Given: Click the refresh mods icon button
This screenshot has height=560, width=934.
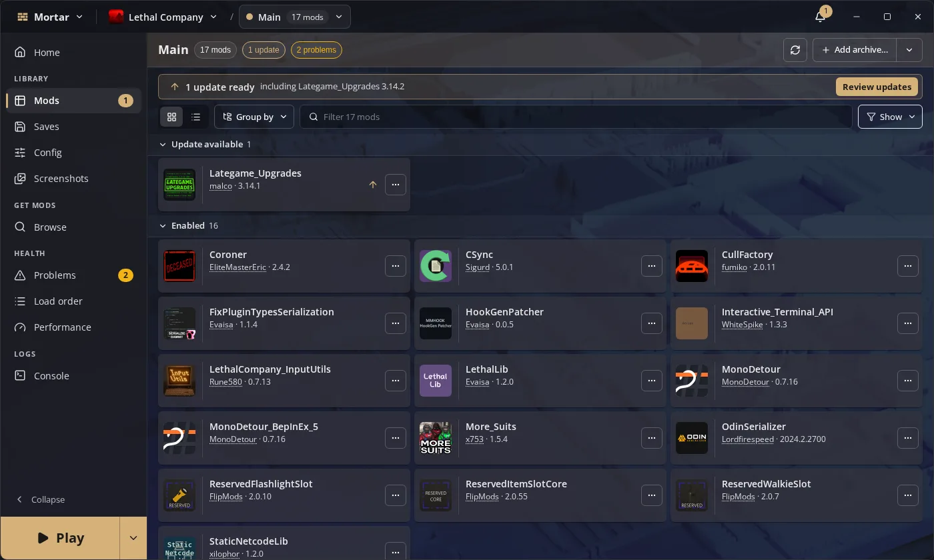Looking at the screenshot, I should (795, 50).
